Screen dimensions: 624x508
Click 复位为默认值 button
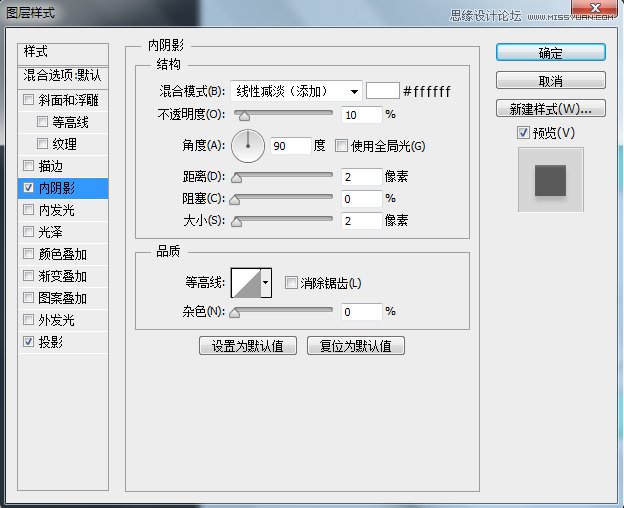[x=356, y=345]
